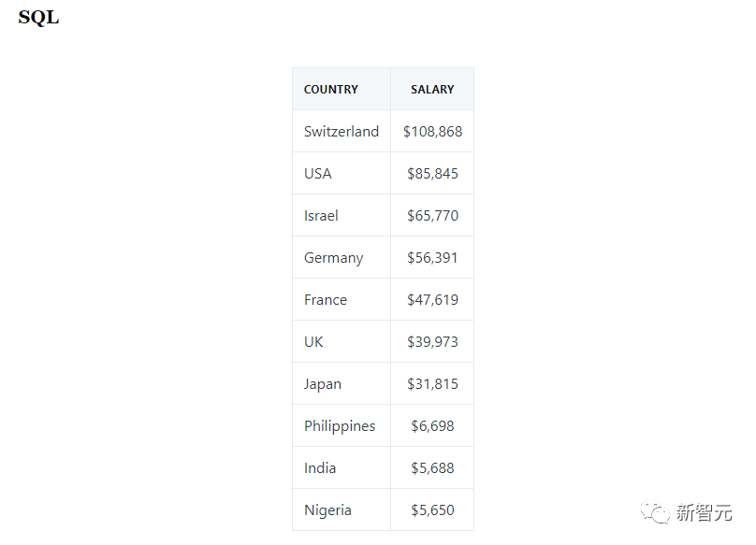This screenshot has width=756, height=545.
Task: Click the COUNTRY column header
Action: (x=331, y=90)
